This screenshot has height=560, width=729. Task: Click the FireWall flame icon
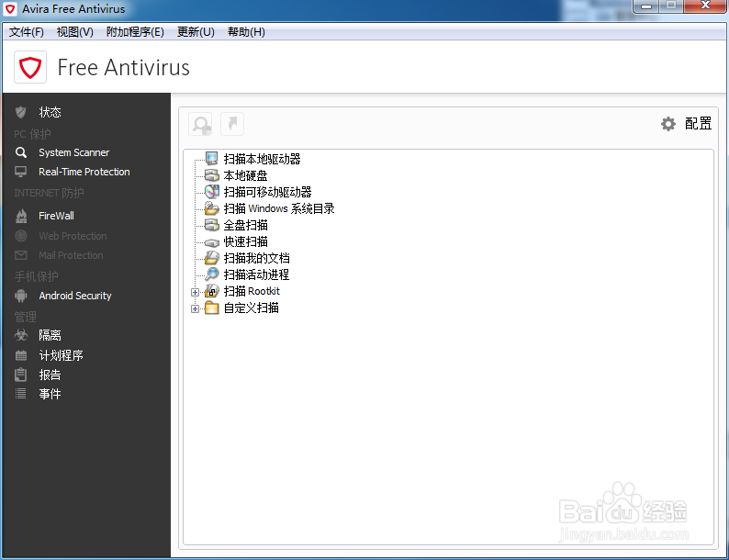(21, 216)
